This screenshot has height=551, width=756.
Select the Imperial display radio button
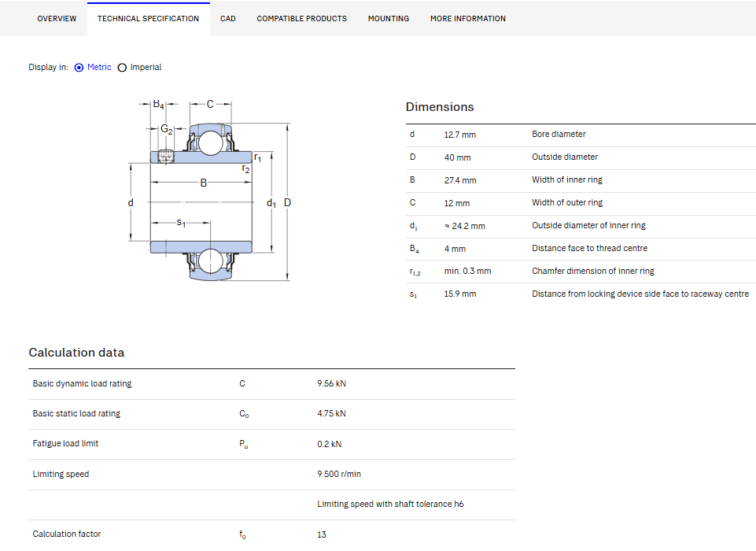tap(122, 68)
